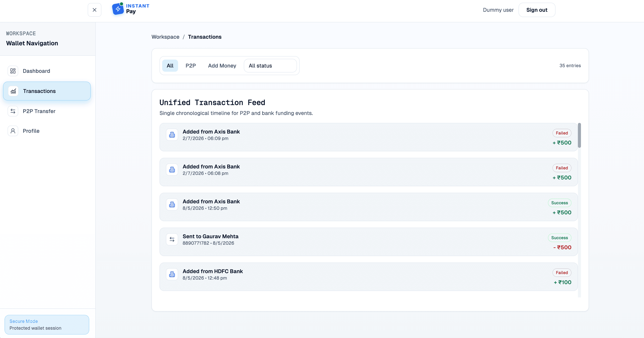Click the Profile person icon

click(x=13, y=131)
